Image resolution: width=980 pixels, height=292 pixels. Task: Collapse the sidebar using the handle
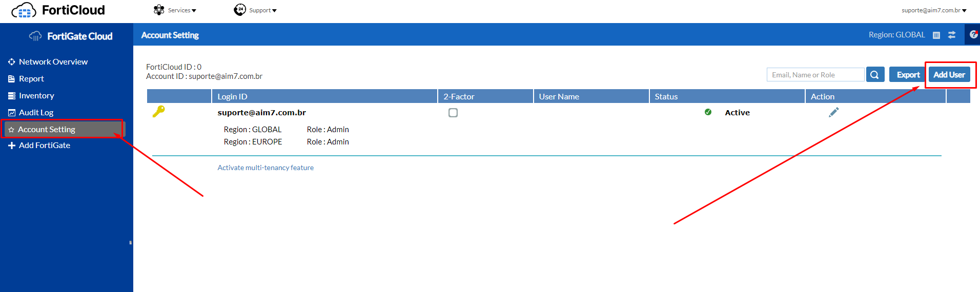(131, 242)
